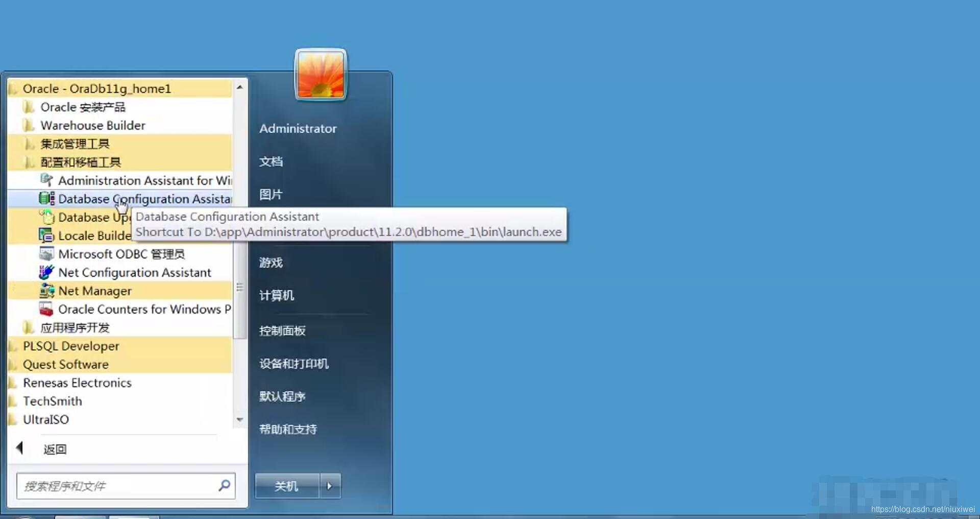The image size is (980, 519).
Task: Click the Database Upgrade Assistant icon
Action: 46,217
